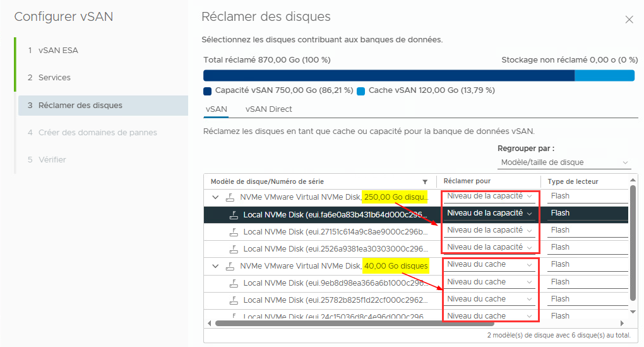Open claim dropdown for the eui.27151c614a9c disk

click(489, 231)
